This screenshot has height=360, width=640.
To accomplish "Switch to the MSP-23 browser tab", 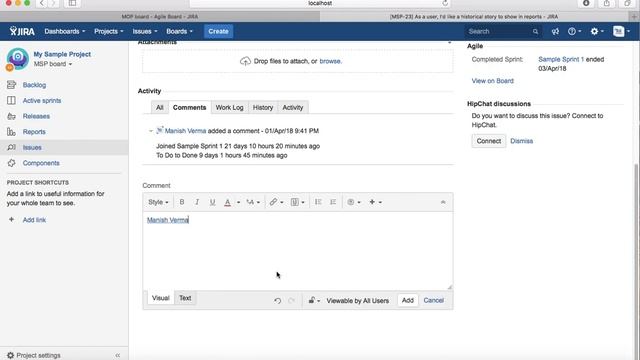I will click(473, 17).
